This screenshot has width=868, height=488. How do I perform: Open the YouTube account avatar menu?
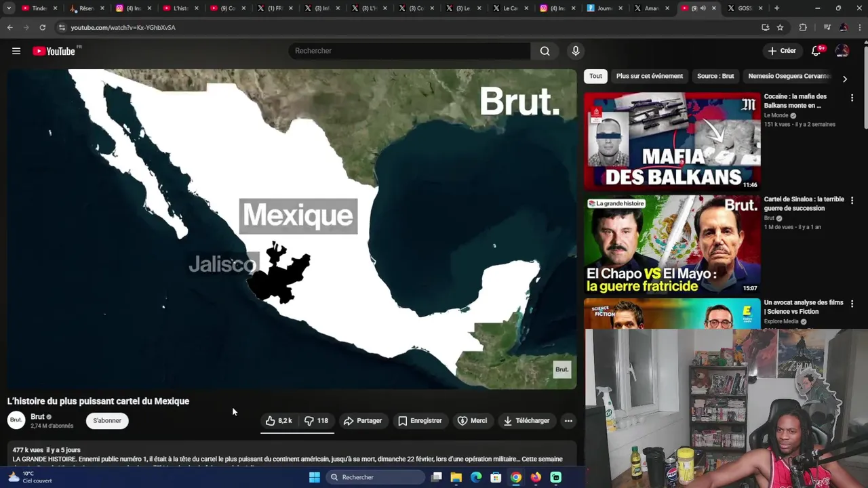842,51
